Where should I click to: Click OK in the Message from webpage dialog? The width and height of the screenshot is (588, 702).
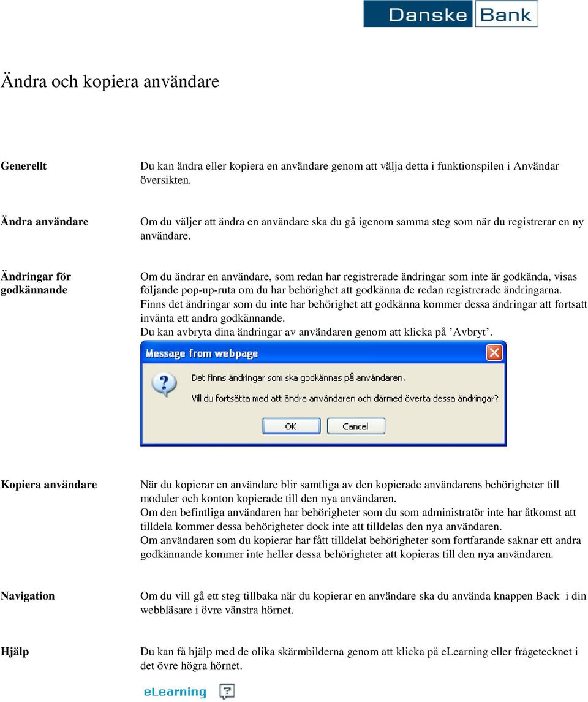292,426
